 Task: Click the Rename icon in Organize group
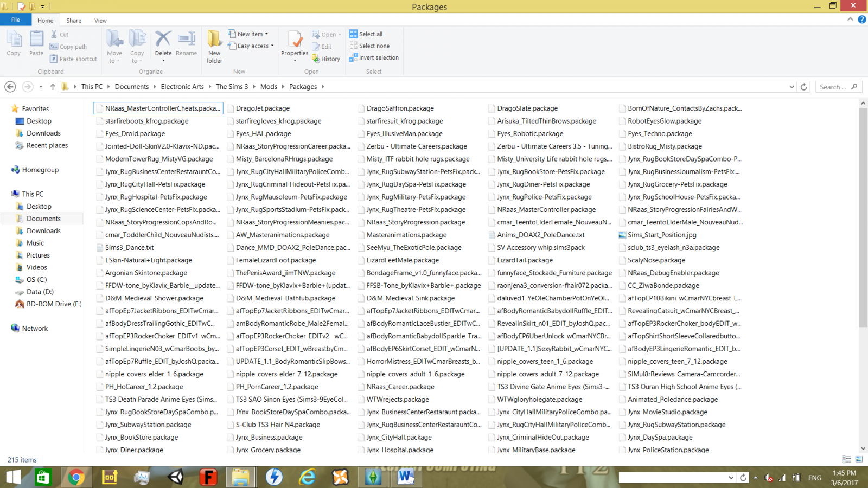point(186,43)
